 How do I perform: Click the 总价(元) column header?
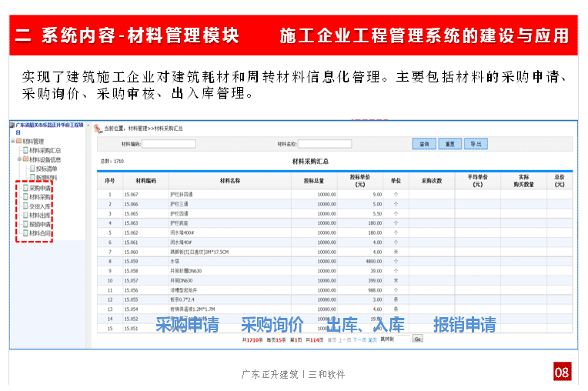pos(560,181)
